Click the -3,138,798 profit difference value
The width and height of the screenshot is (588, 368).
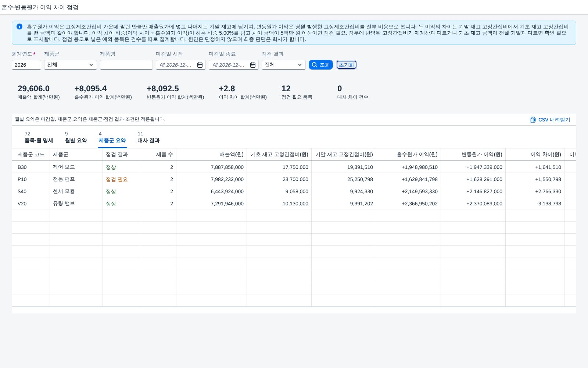tap(549, 204)
